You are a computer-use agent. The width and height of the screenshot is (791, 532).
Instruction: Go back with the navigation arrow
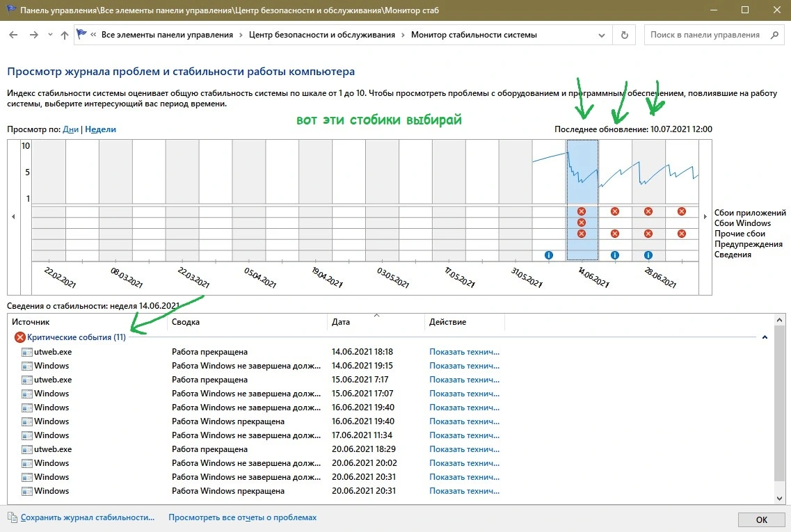pyautogui.click(x=14, y=35)
